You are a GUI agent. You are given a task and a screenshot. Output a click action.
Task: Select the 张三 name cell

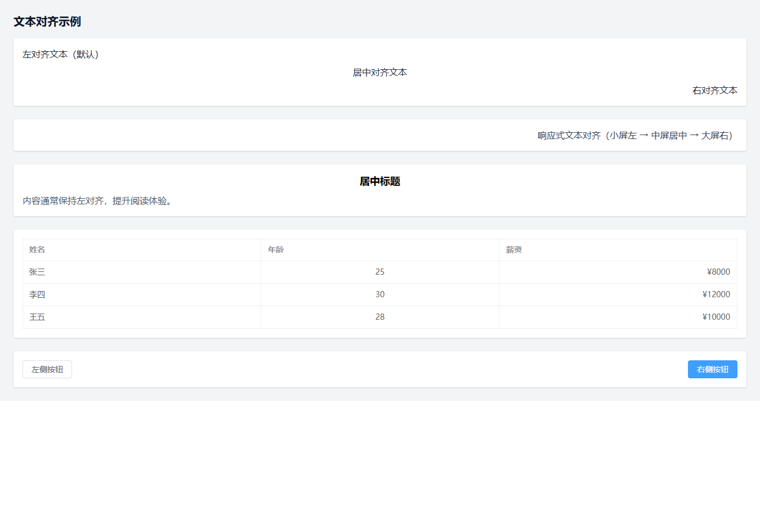pos(37,272)
